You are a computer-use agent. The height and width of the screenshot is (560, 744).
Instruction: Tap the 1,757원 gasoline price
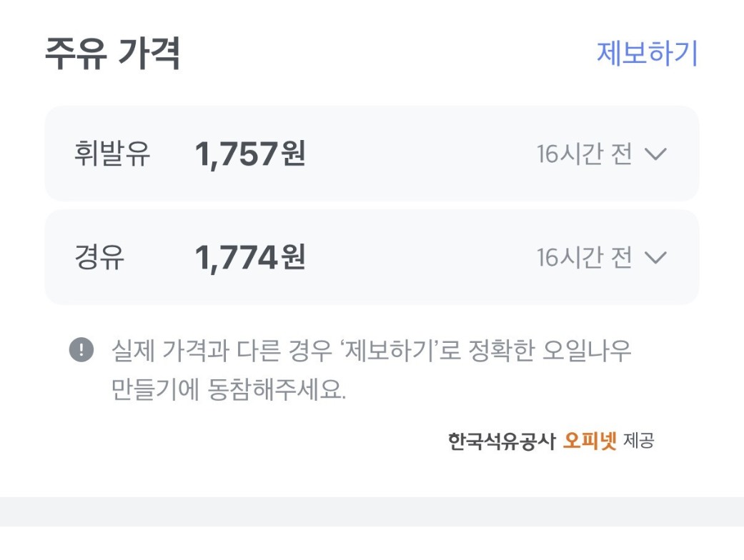(x=250, y=154)
